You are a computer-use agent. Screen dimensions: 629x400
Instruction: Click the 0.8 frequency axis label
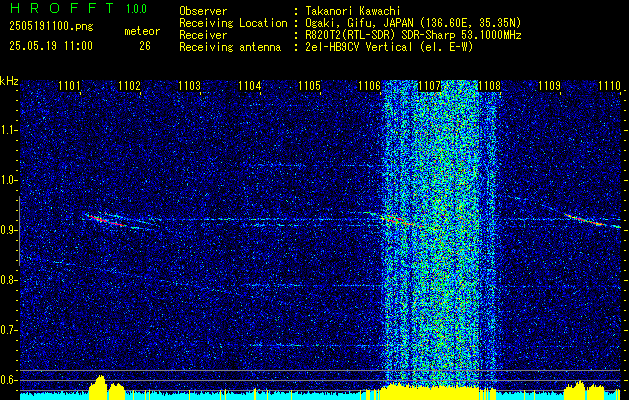(x=8, y=280)
